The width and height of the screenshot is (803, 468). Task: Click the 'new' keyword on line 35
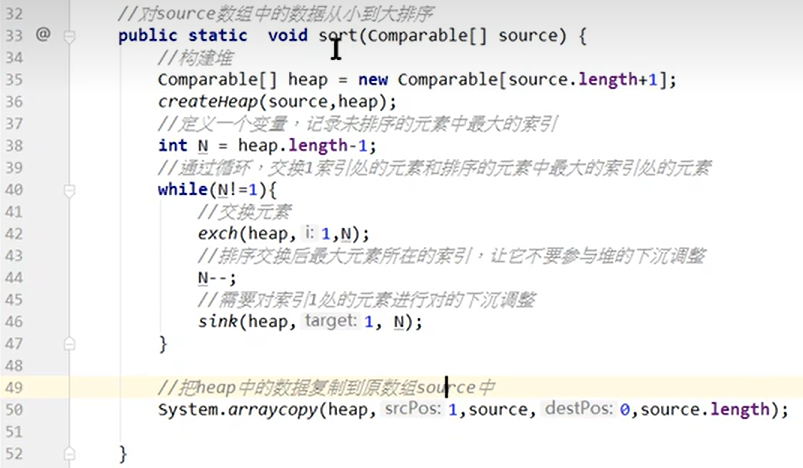[373, 79]
